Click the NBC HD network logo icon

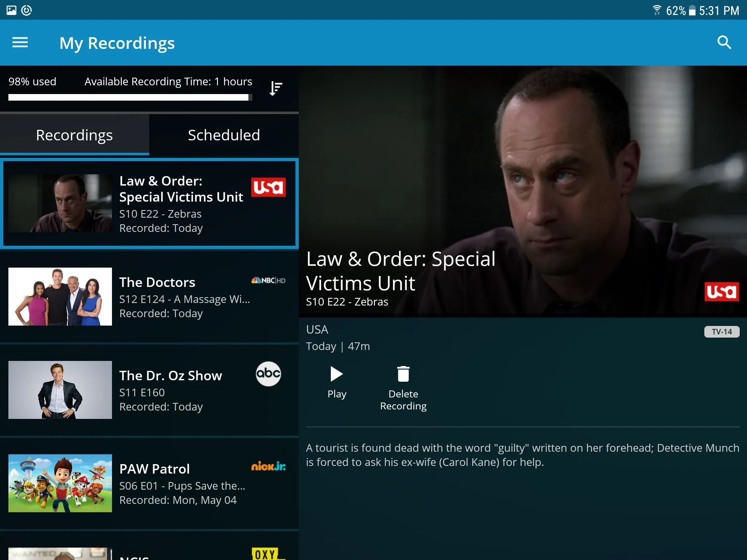click(x=268, y=281)
